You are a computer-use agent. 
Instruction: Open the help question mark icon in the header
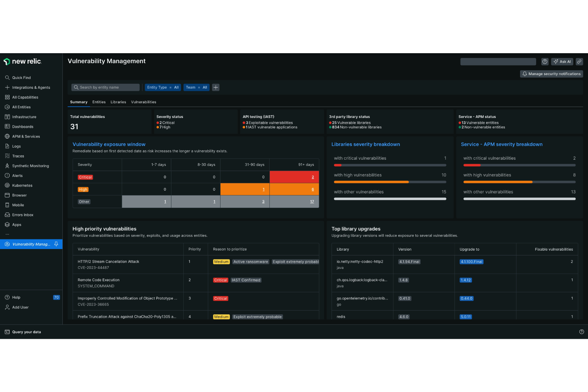point(545,62)
